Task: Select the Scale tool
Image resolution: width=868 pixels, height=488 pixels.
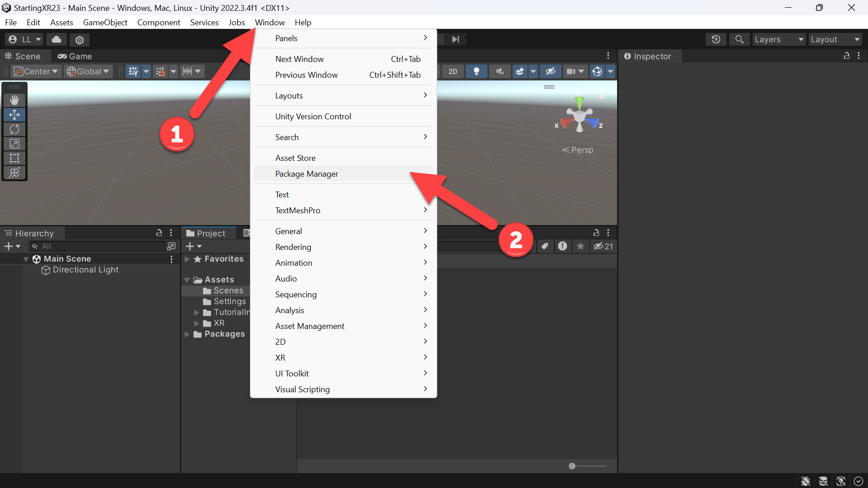Action: click(x=14, y=144)
